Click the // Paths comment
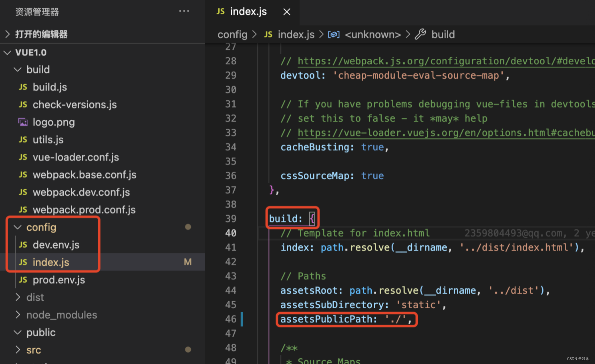 point(303,276)
